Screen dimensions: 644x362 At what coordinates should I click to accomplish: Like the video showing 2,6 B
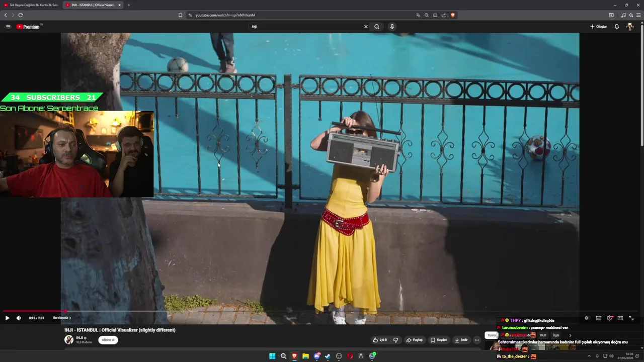point(380,340)
